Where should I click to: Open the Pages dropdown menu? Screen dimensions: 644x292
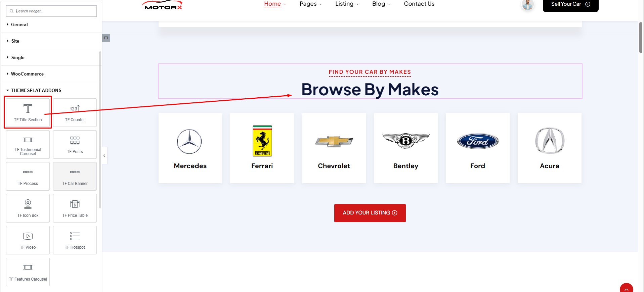[x=310, y=4]
